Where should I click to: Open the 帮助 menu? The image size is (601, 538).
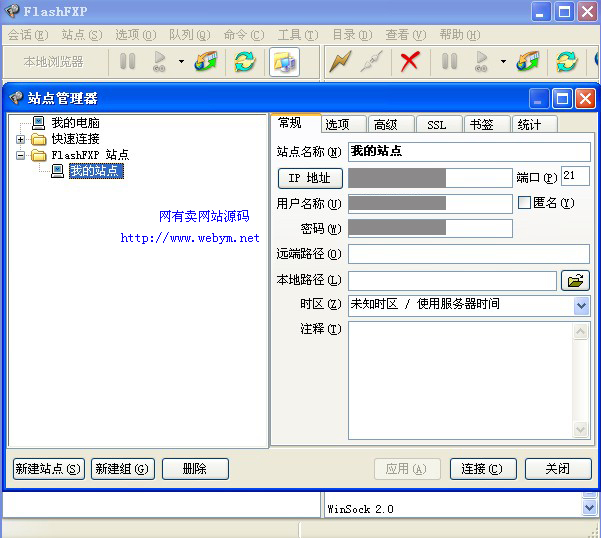(460, 35)
